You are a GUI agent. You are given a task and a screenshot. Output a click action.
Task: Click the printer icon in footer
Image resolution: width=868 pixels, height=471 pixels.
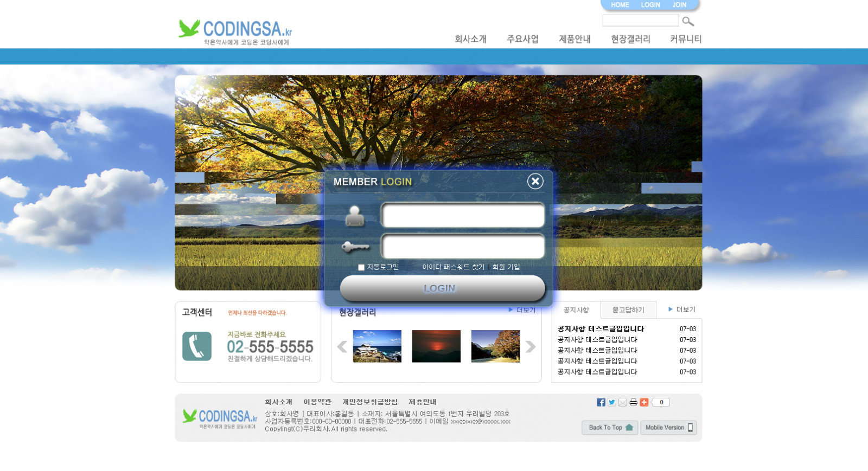coord(633,402)
